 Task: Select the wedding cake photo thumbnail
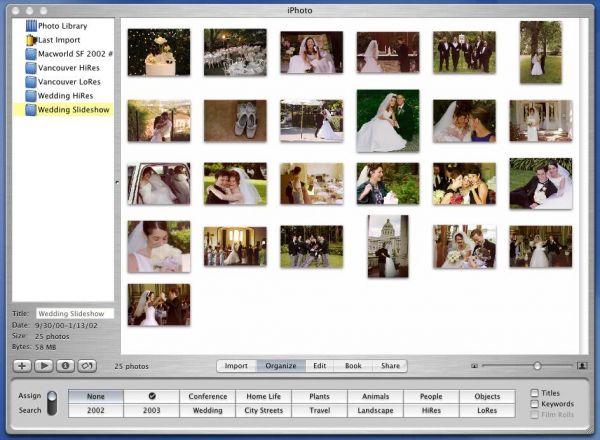coord(158,52)
